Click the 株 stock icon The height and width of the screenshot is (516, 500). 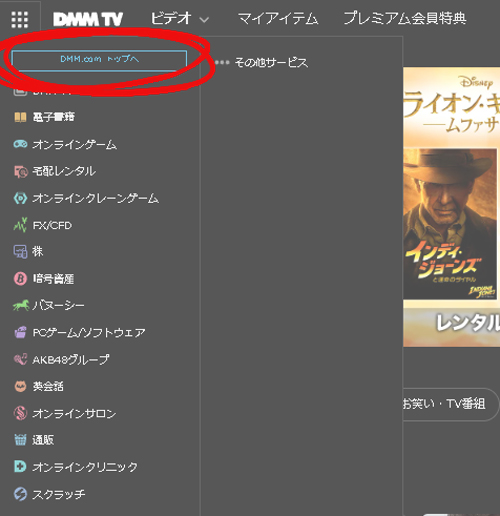(x=20, y=252)
